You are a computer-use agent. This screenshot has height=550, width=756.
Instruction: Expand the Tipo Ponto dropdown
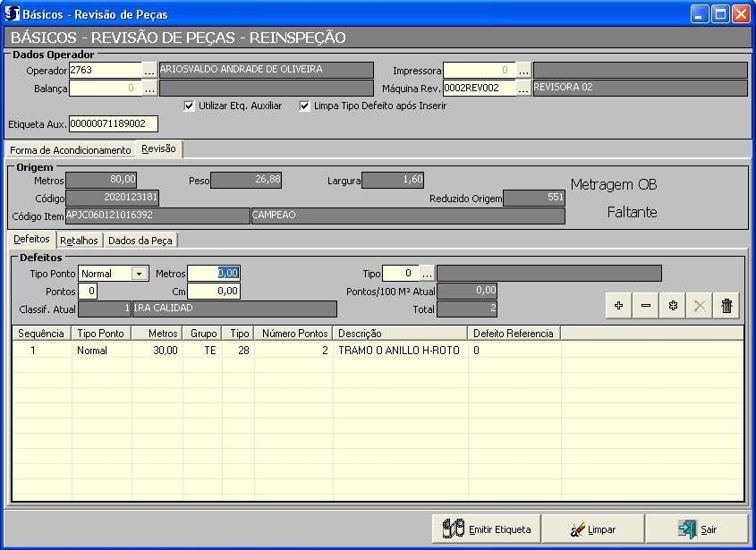(140, 274)
